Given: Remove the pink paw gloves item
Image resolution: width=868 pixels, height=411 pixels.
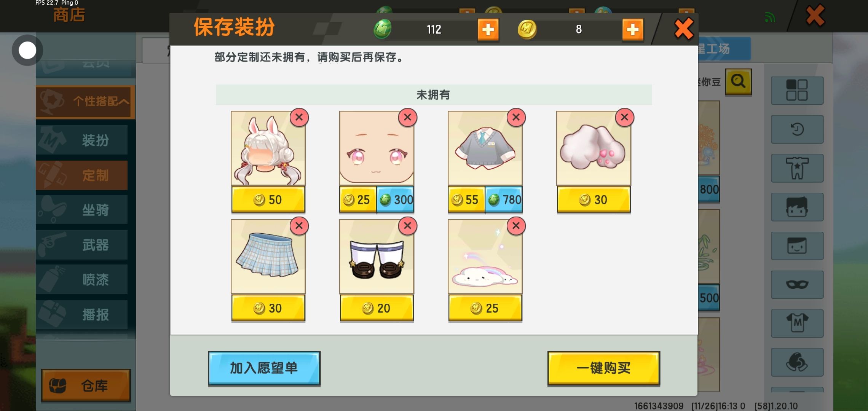Looking at the screenshot, I should tap(625, 117).
